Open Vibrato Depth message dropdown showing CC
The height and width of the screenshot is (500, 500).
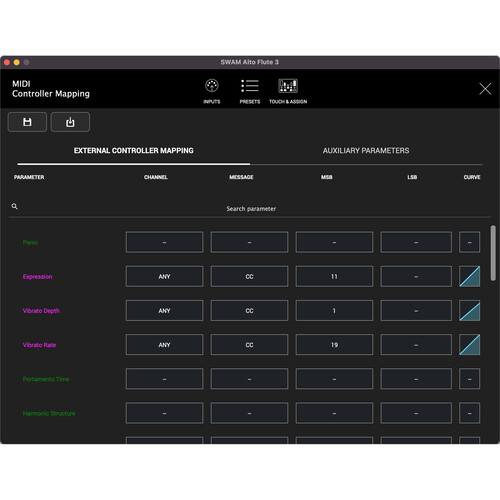[249, 311]
